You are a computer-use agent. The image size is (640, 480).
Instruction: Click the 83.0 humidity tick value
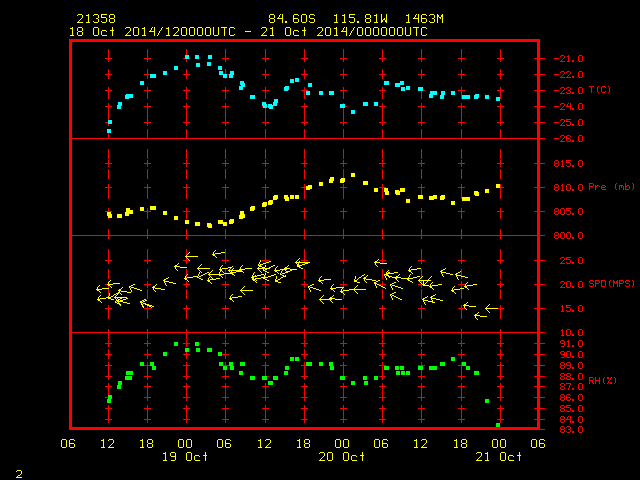(571, 429)
